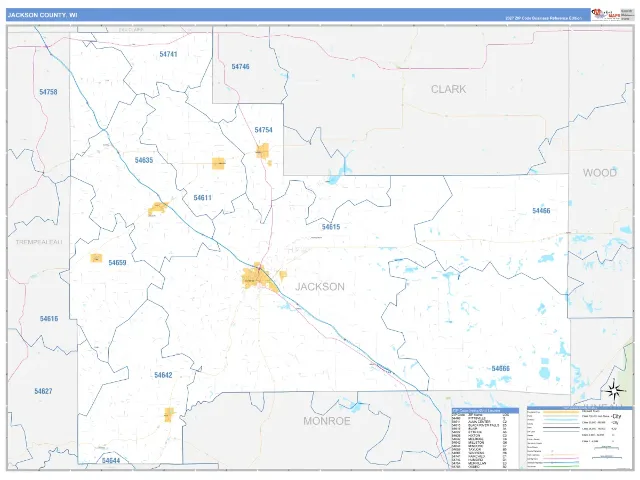Click the orange city area below 54754

click(x=263, y=151)
